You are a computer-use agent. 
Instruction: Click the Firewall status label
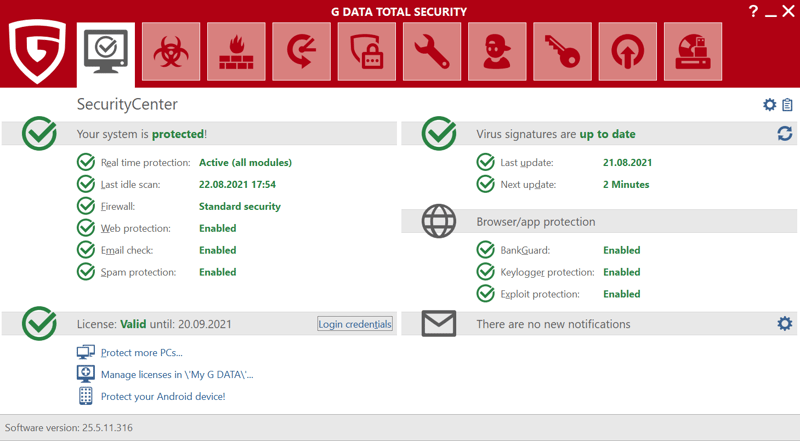coord(118,207)
